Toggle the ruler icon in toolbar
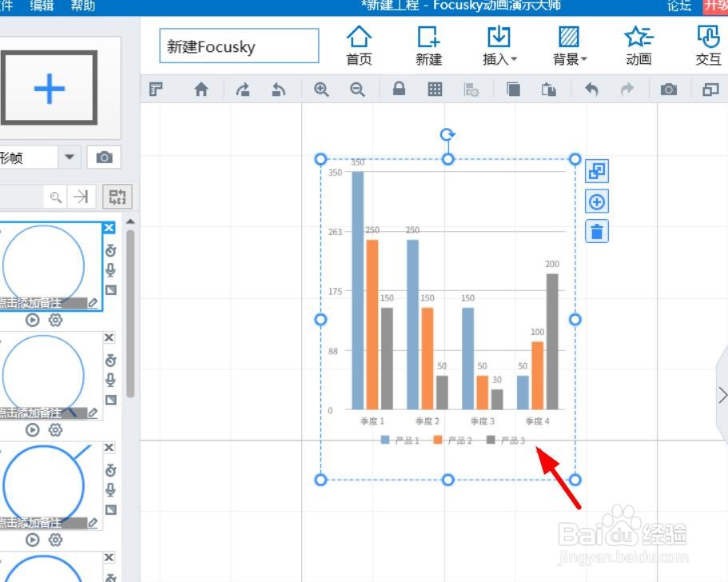This screenshot has width=728, height=582. tap(156, 89)
